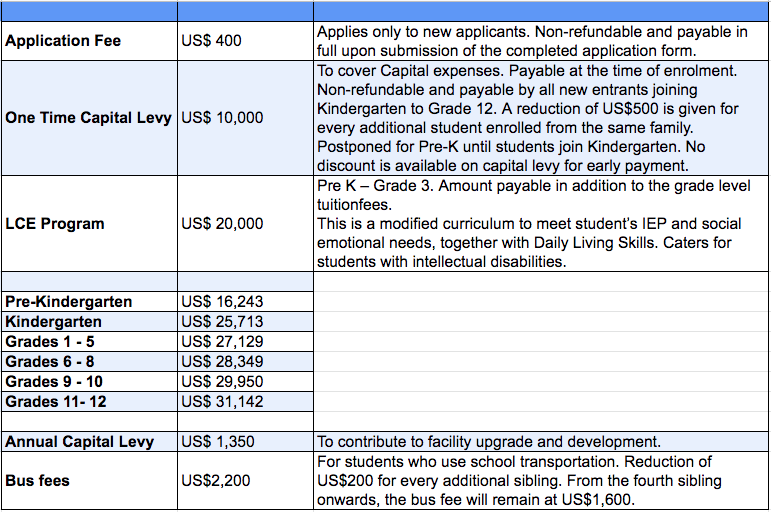Click the school transportation description cell
This screenshot has width=771, height=512.
point(541,481)
